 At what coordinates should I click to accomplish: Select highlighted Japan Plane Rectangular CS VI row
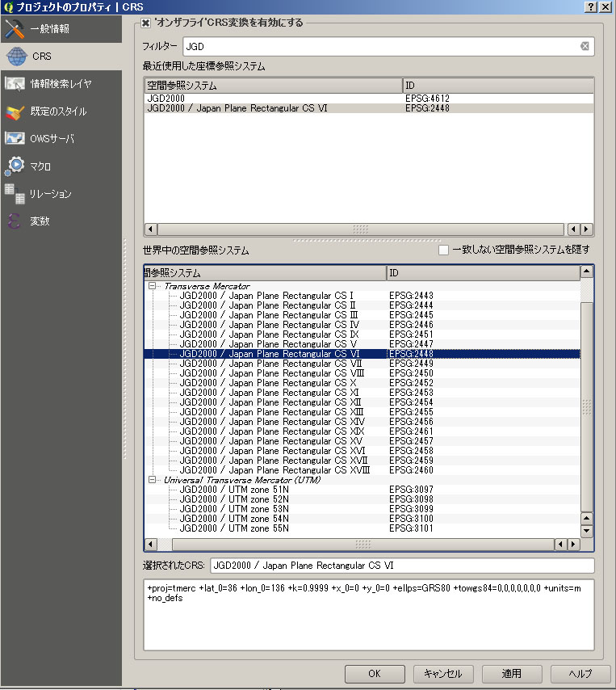[x=362, y=354]
